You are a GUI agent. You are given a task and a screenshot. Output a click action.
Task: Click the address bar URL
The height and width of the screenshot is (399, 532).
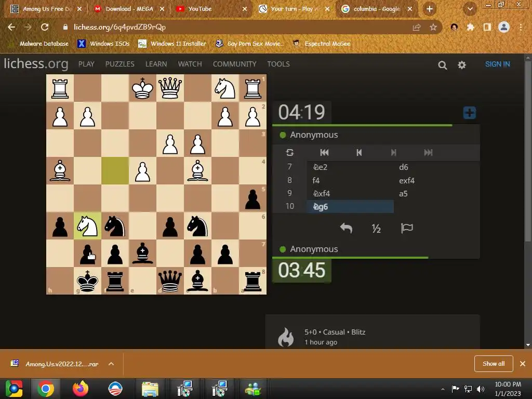click(120, 27)
